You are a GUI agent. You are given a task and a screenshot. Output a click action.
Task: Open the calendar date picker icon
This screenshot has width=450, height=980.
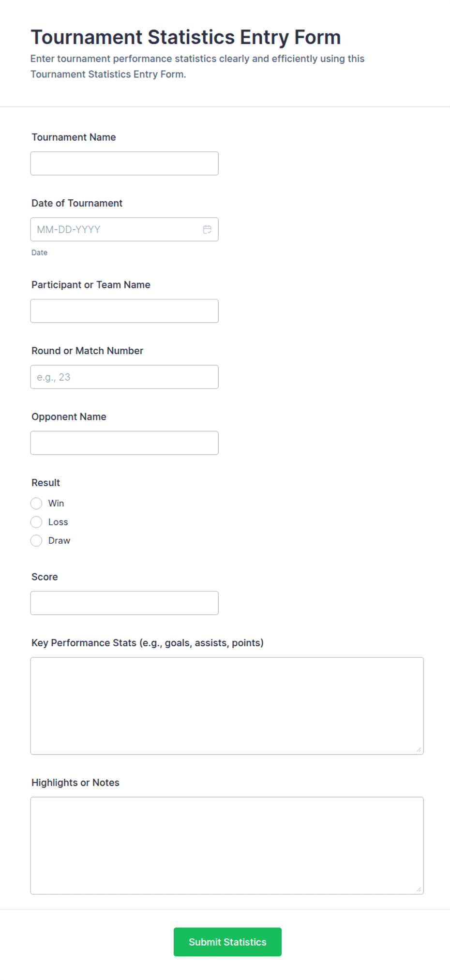pos(207,229)
